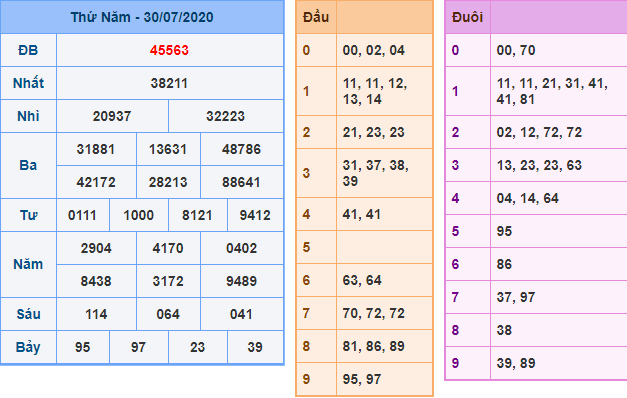Select Đầu values 63, 64
Viewport: 627px width, 398px height.
click(x=362, y=280)
